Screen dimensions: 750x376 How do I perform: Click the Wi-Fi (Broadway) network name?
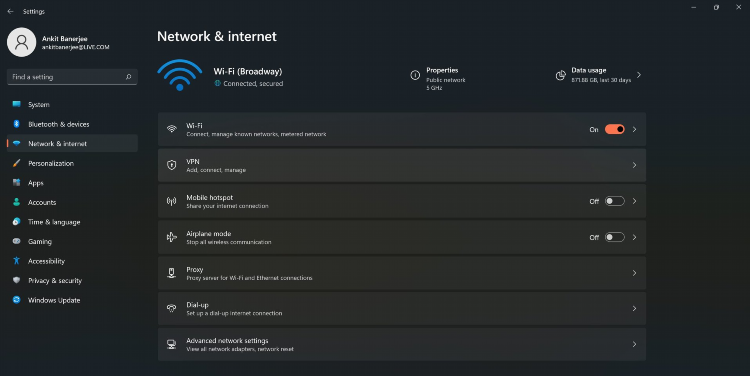pyautogui.click(x=248, y=71)
